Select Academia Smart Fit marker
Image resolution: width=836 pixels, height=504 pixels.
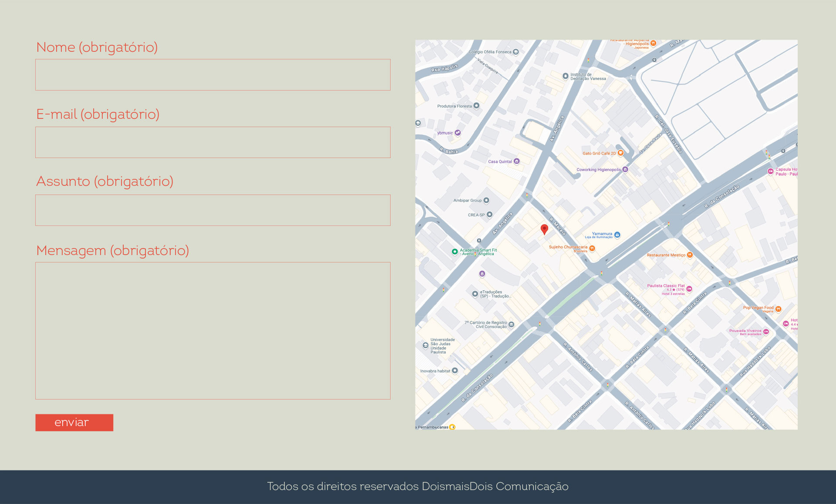pyautogui.click(x=455, y=252)
